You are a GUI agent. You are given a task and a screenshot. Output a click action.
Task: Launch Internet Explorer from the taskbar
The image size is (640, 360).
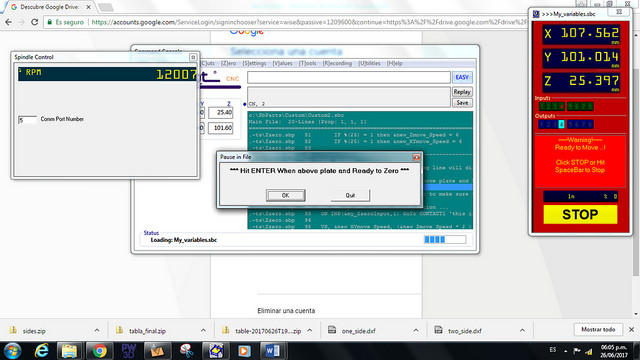coord(41,351)
